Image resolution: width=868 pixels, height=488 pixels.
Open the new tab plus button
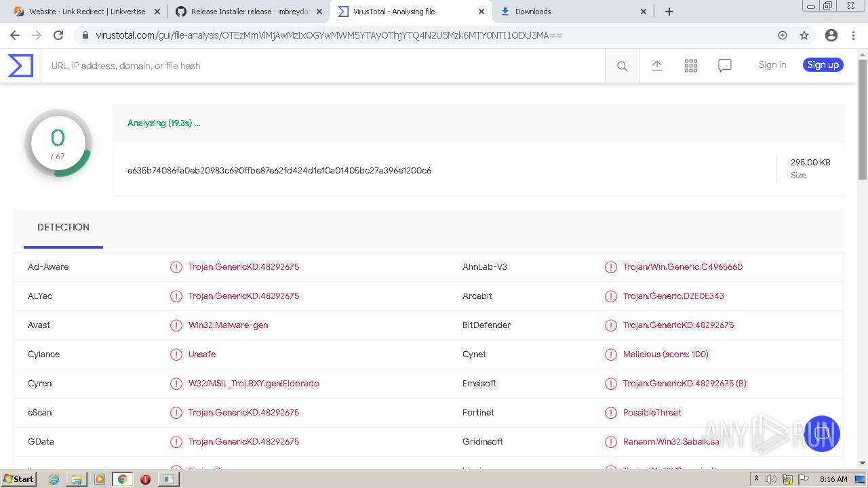(669, 12)
